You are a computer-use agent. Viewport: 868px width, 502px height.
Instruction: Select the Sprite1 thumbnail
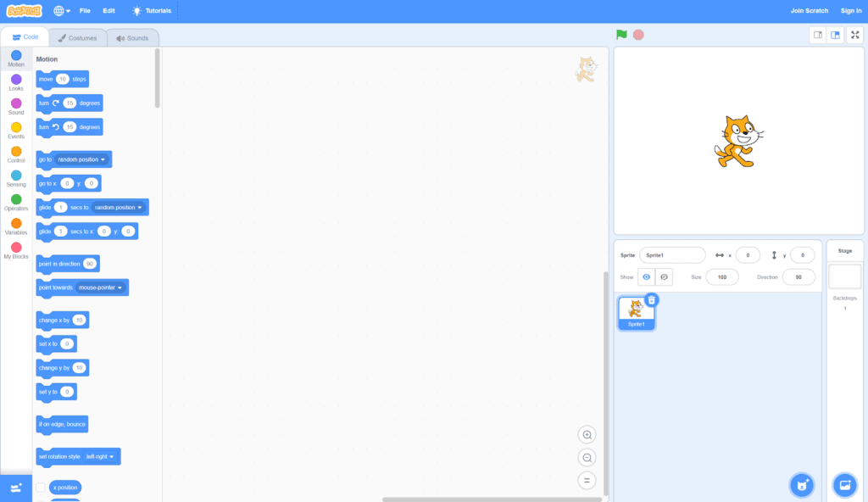[636, 313]
